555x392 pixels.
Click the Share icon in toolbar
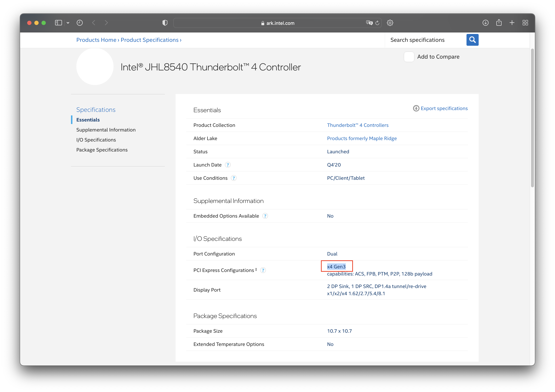pos(499,23)
